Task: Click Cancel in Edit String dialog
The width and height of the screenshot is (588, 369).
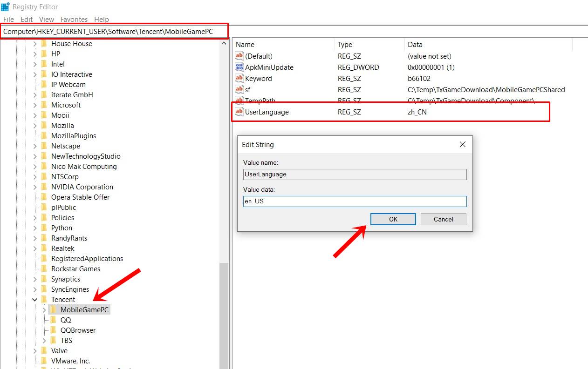Action: 443,219
